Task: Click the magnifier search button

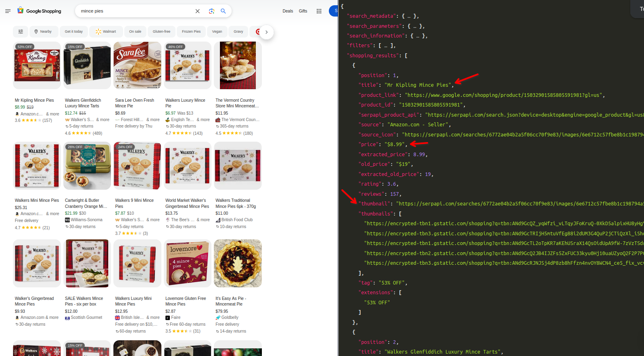Action: click(223, 11)
